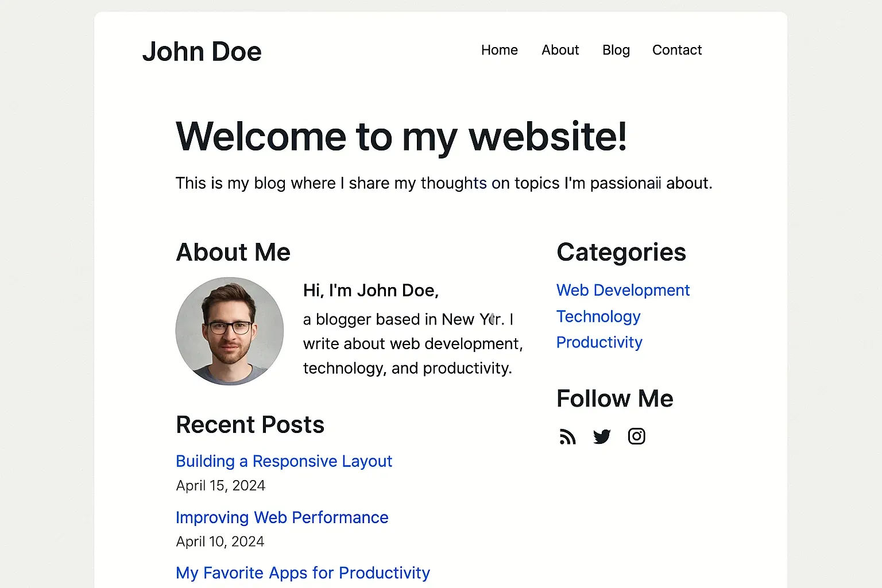The height and width of the screenshot is (588, 882).
Task: Open My Favorite Apps for Productivity post
Action: [x=303, y=572]
